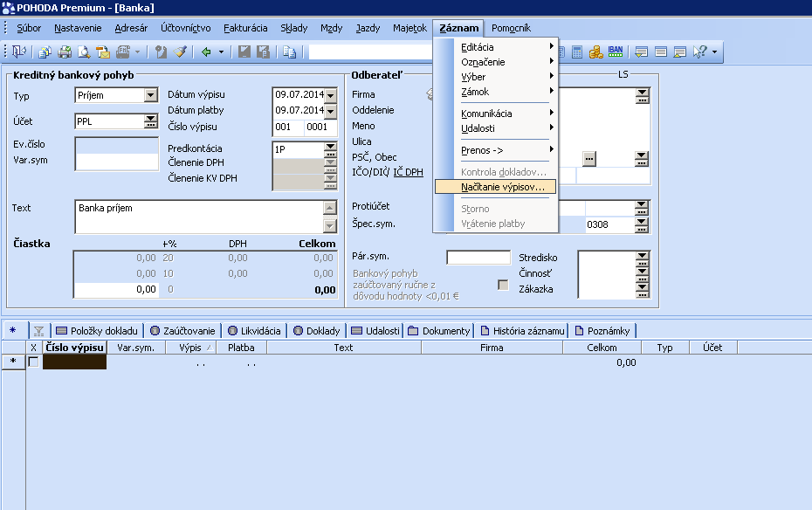Click the exit door icon in toolbar

tap(19, 52)
